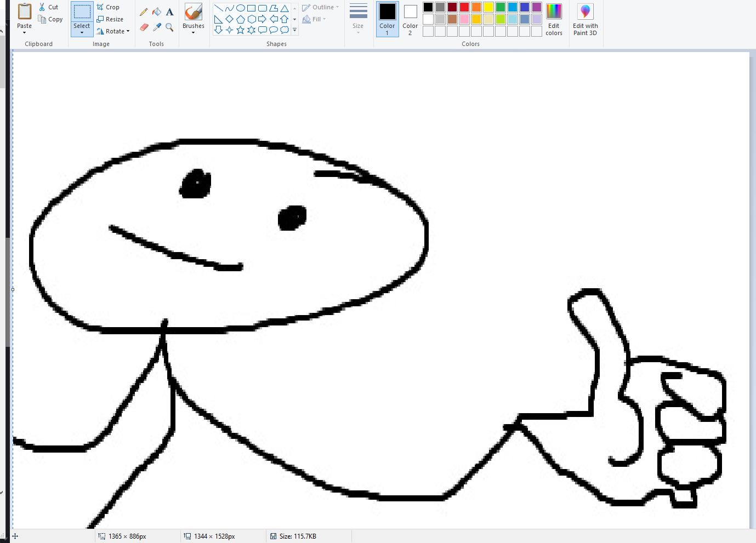
Task: Pick the Line shape
Action: coord(219,8)
